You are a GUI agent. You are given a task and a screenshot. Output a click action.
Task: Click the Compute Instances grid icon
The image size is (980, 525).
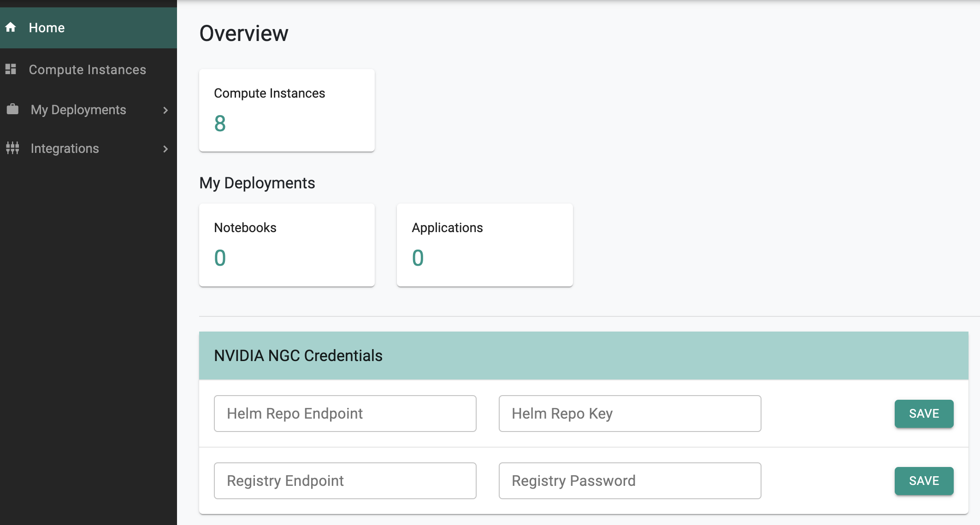[11, 69]
